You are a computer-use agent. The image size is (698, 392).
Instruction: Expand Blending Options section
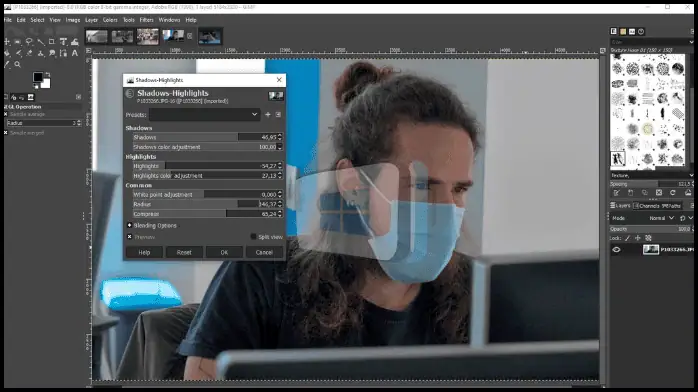(130, 226)
